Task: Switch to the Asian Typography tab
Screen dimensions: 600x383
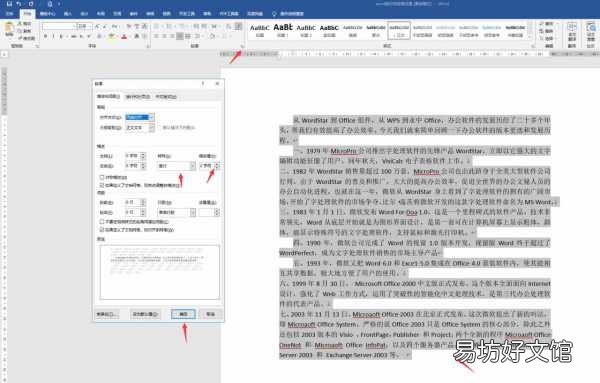Action: click(166, 96)
